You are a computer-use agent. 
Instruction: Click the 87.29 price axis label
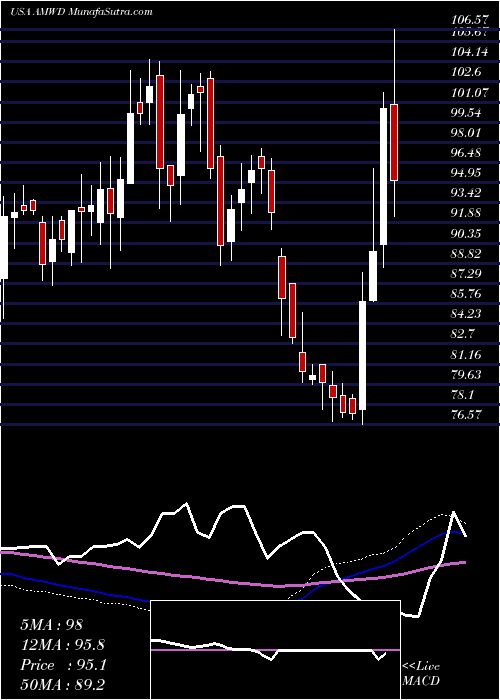click(466, 273)
